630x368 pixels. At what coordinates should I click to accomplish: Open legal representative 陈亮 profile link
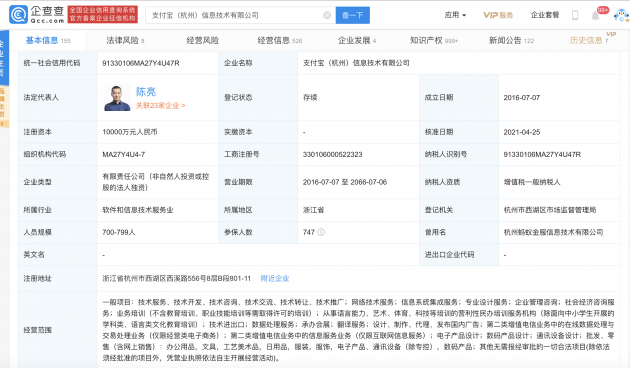146,92
